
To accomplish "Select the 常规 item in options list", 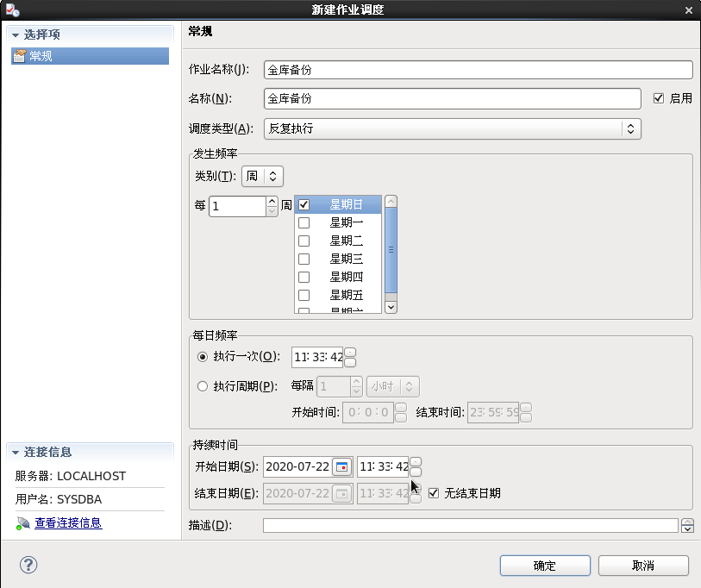I will point(41,56).
